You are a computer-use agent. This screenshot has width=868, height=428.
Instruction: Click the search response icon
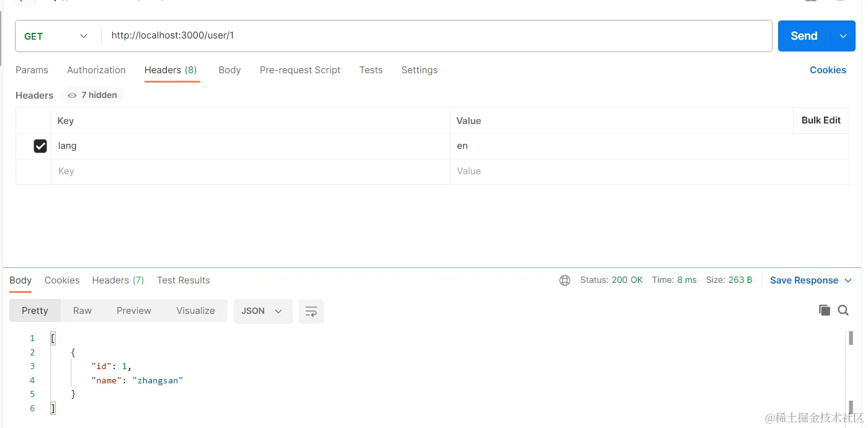click(843, 310)
